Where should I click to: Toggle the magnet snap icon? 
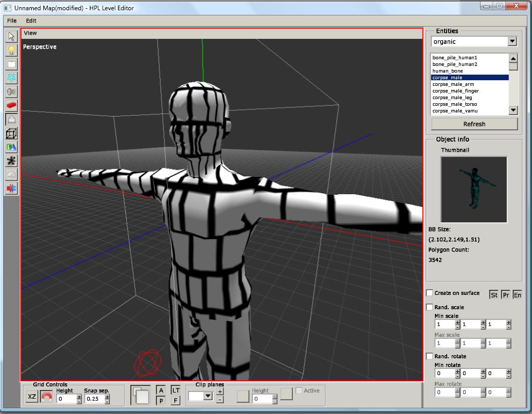coord(47,397)
